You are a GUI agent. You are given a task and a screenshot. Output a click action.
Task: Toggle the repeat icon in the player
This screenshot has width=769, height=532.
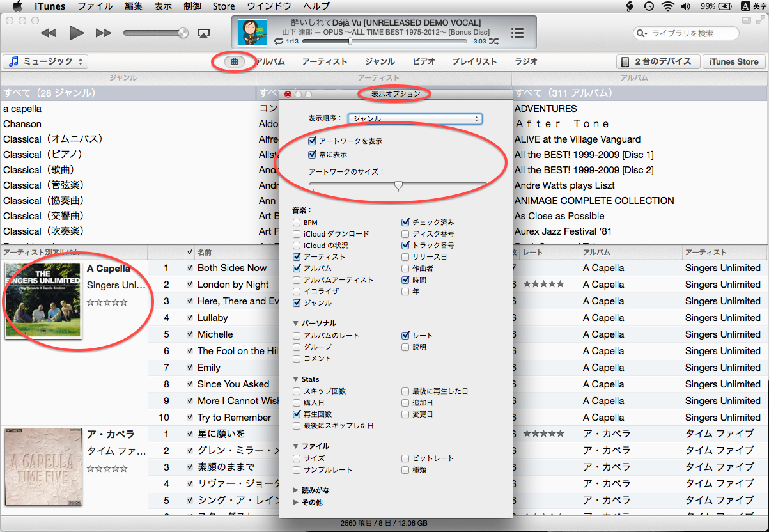pos(279,41)
